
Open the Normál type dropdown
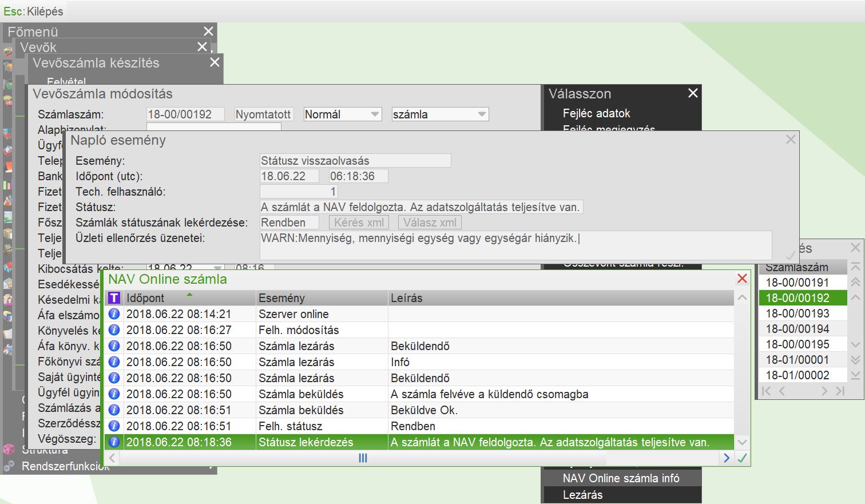pos(375,114)
